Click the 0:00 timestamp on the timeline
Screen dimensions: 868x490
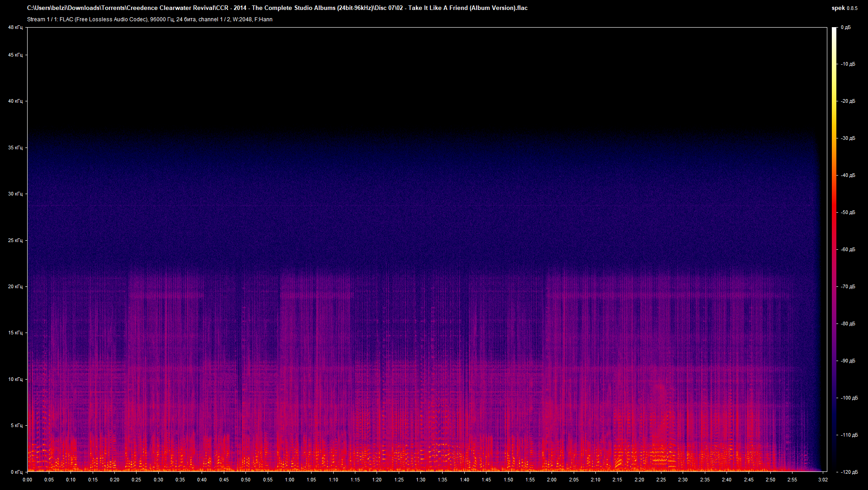coord(27,480)
